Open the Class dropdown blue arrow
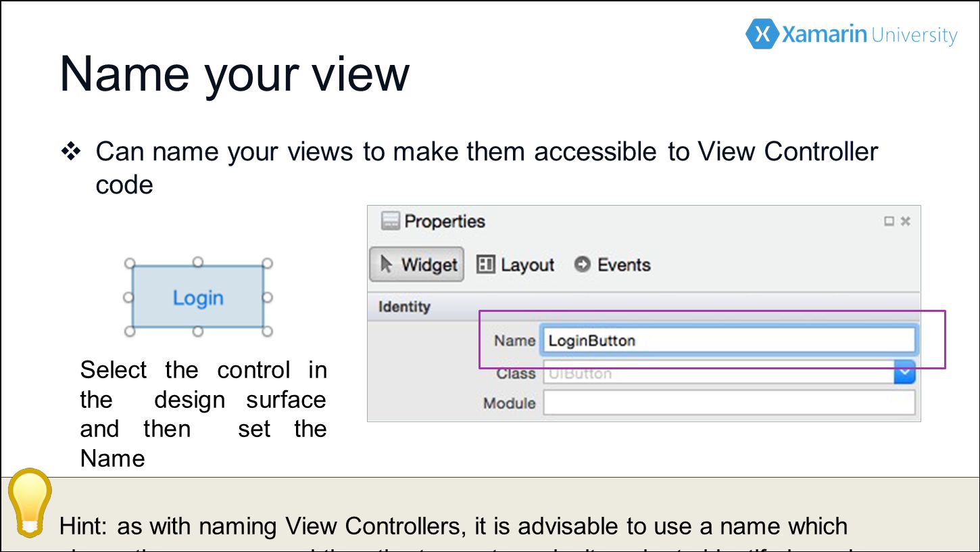 coord(904,372)
